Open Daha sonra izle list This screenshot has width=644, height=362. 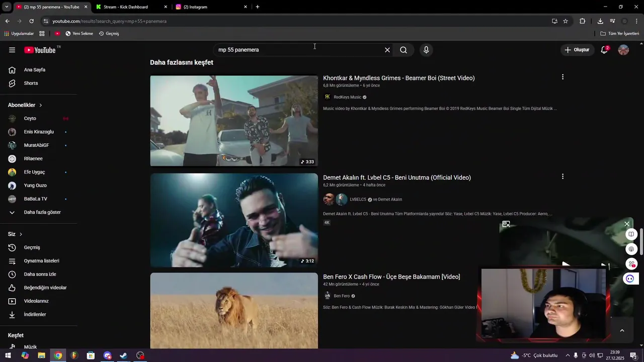(x=39, y=274)
